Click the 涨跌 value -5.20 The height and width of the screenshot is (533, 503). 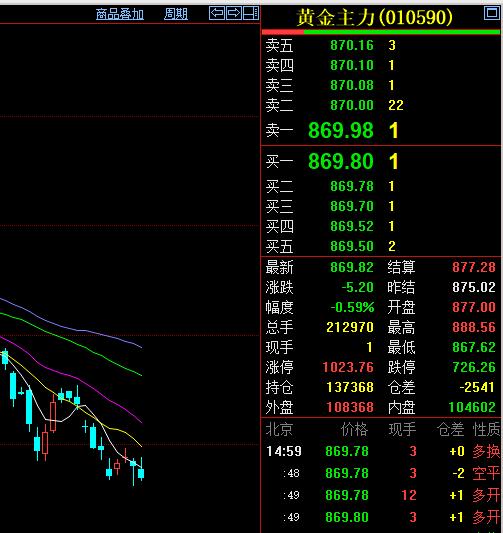coord(358,287)
